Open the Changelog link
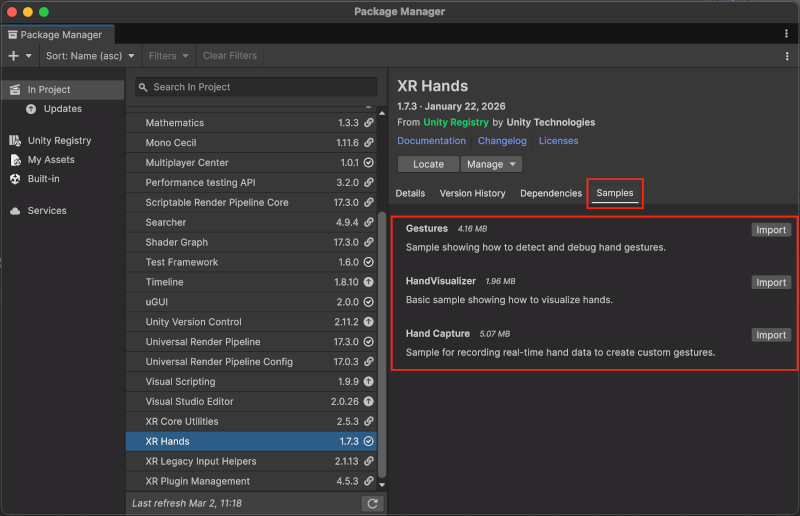Image resolution: width=800 pixels, height=516 pixels. (501, 141)
